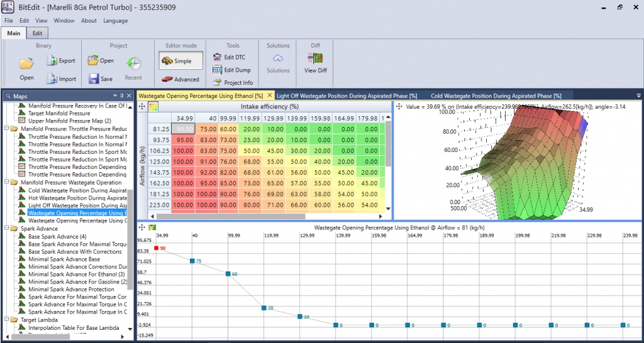The height and width of the screenshot is (343, 644).
Task: Collapse the Manifold Pressure: Throttle Pressure Reduction folder
Action: tap(6, 128)
